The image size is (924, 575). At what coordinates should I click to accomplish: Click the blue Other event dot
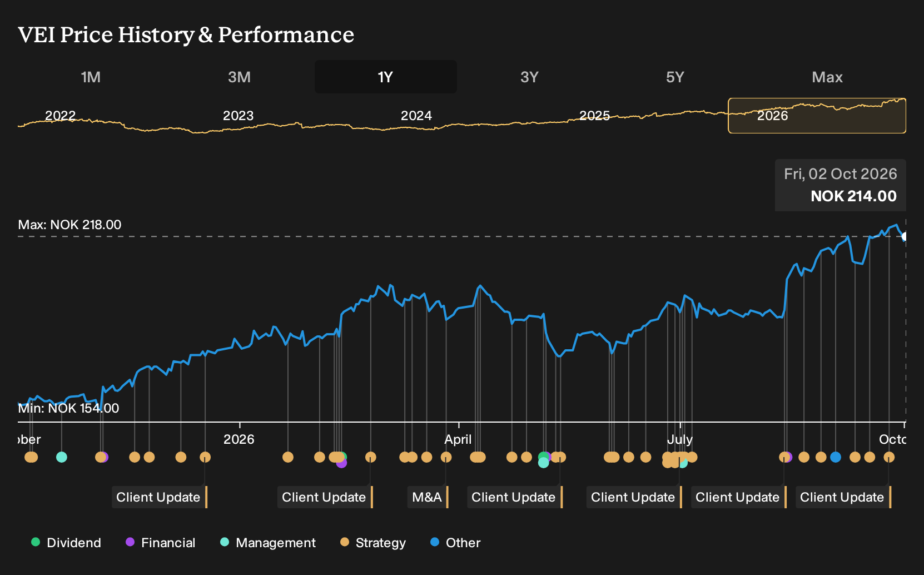[x=835, y=457]
